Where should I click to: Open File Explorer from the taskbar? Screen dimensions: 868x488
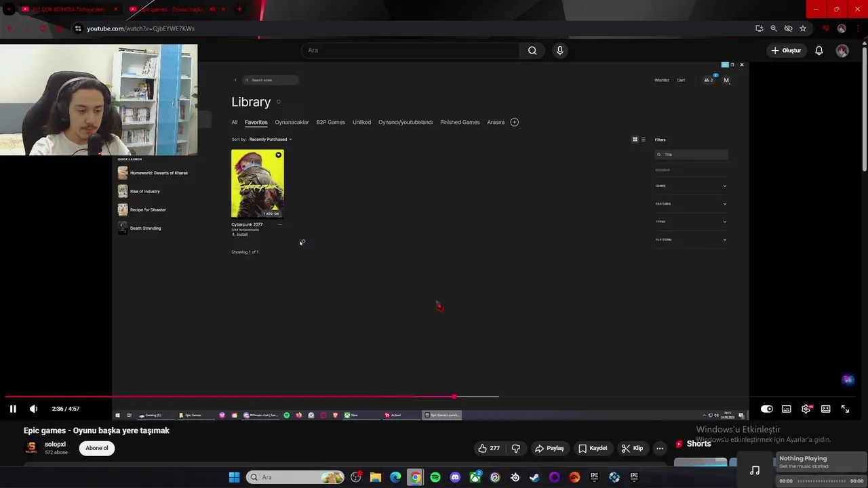tap(376, 477)
